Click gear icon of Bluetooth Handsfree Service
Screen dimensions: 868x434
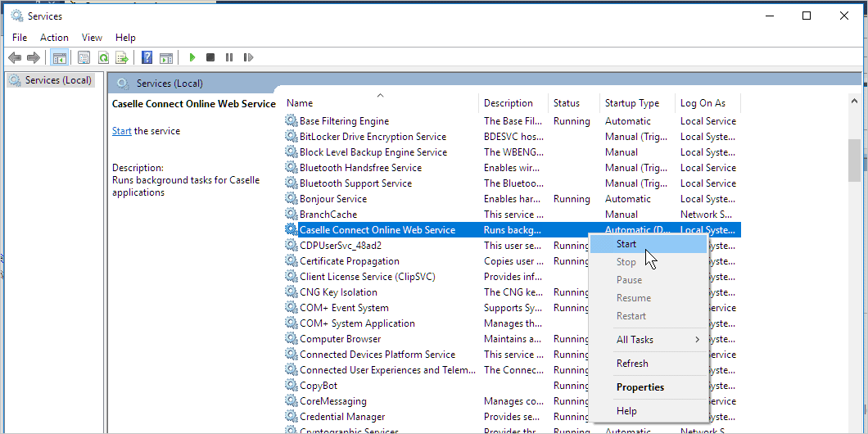tap(292, 167)
